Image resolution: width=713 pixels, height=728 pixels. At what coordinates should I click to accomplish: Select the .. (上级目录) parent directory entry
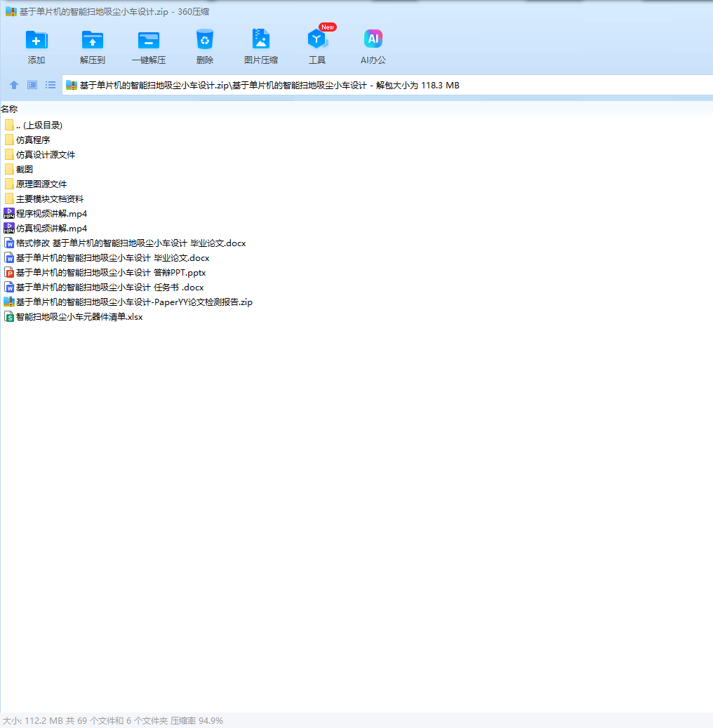point(39,126)
